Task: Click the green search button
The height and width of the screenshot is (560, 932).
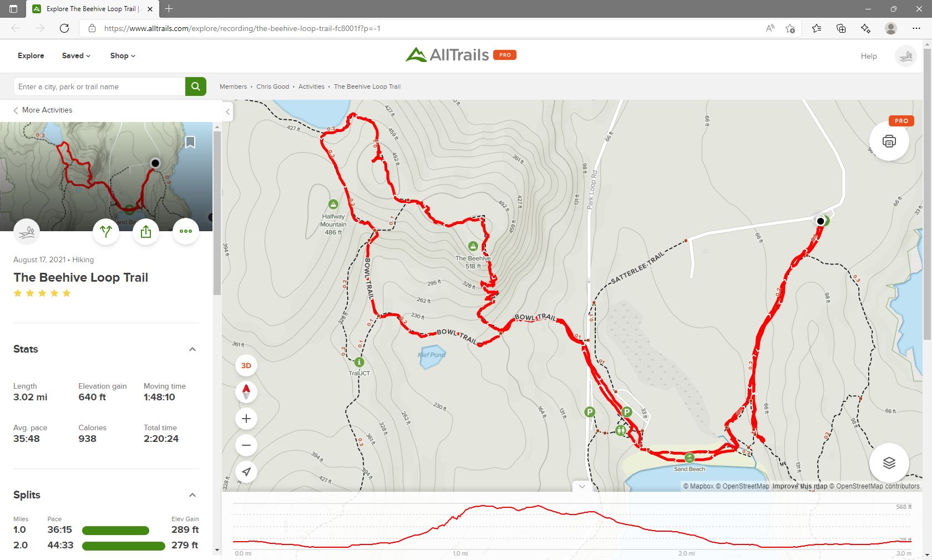Action: coord(195,86)
